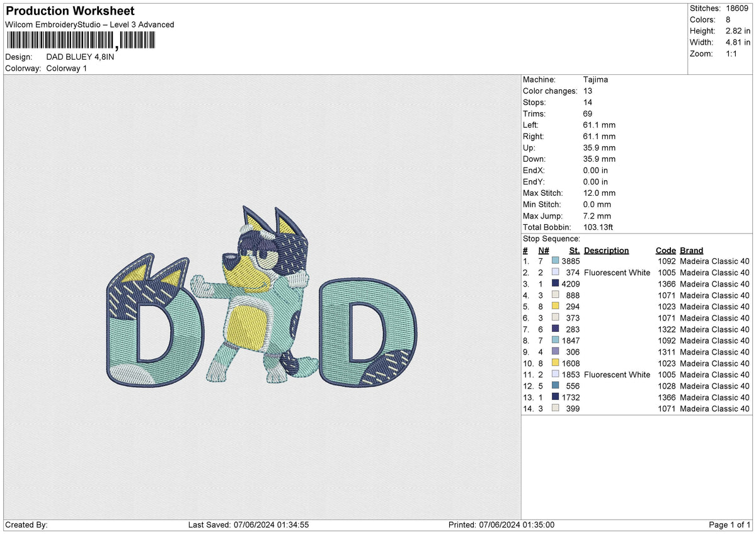This screenshot has height=534, width=756.
Task: Select the Height value '2.82 in'
Action: 736,31
